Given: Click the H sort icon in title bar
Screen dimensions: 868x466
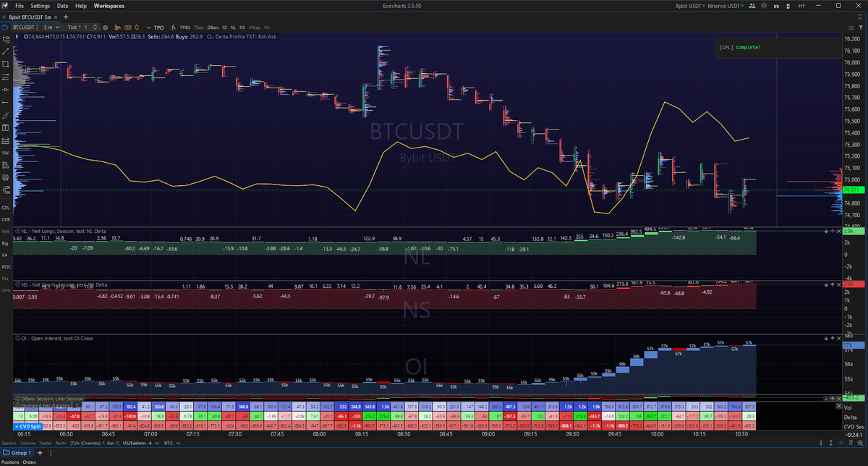Looking at the screenshot, I should pos(801,6).
